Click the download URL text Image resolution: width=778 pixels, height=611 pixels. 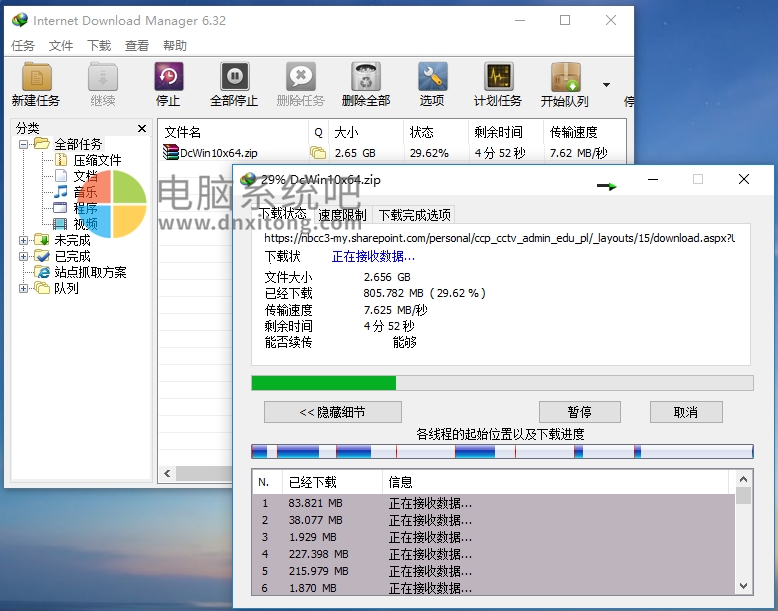[x=499, y=238]
